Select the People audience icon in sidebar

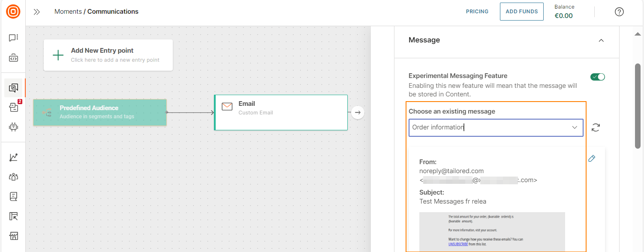[13, 176]
